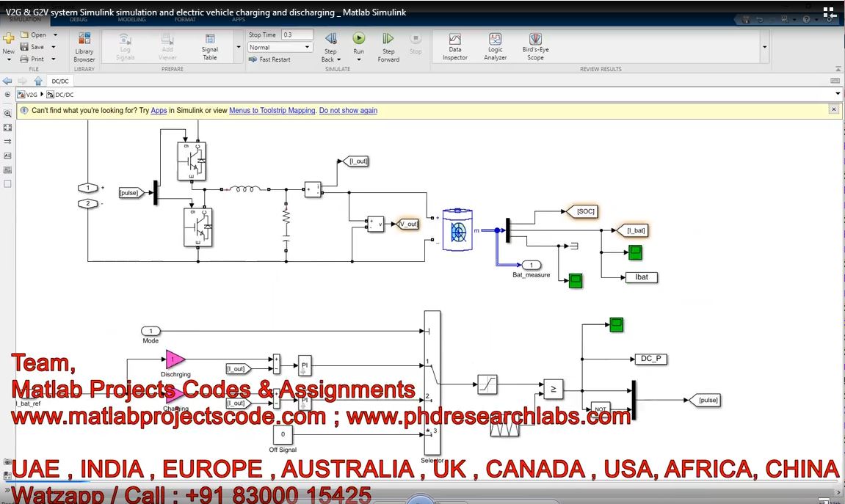Image resolution: width=845 pixels, height=504 pixels.
Task: Click the zoom tool in left palette
Action: 7,114
